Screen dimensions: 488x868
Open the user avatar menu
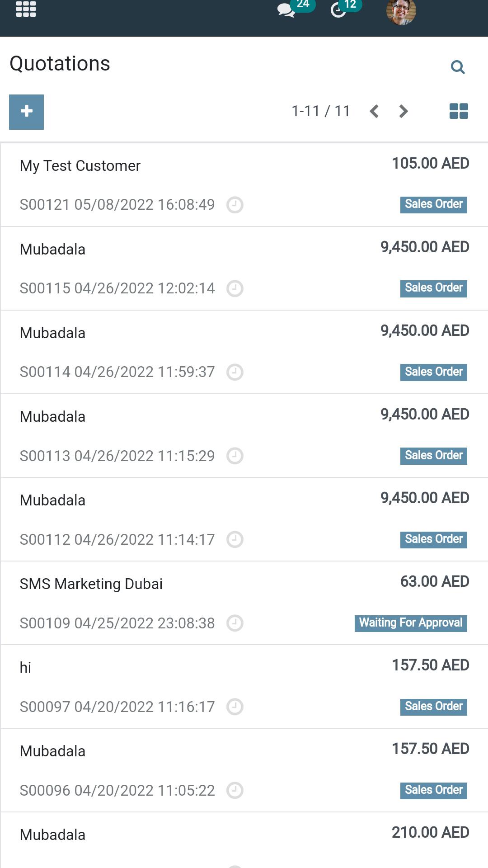401,12
